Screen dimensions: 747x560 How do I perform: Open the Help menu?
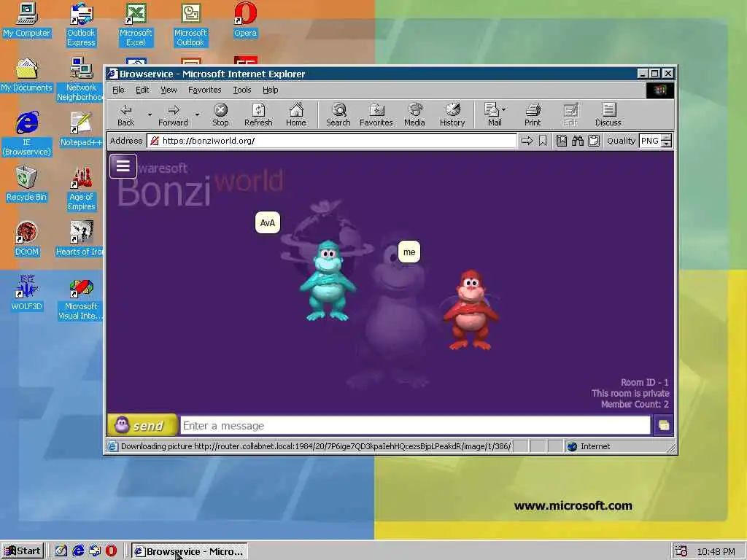point(270,90)
